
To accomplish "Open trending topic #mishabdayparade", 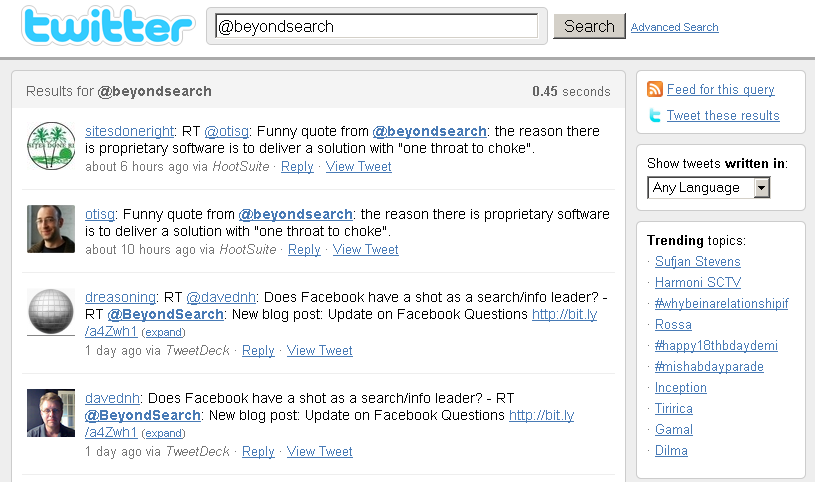I will (709, 367).
